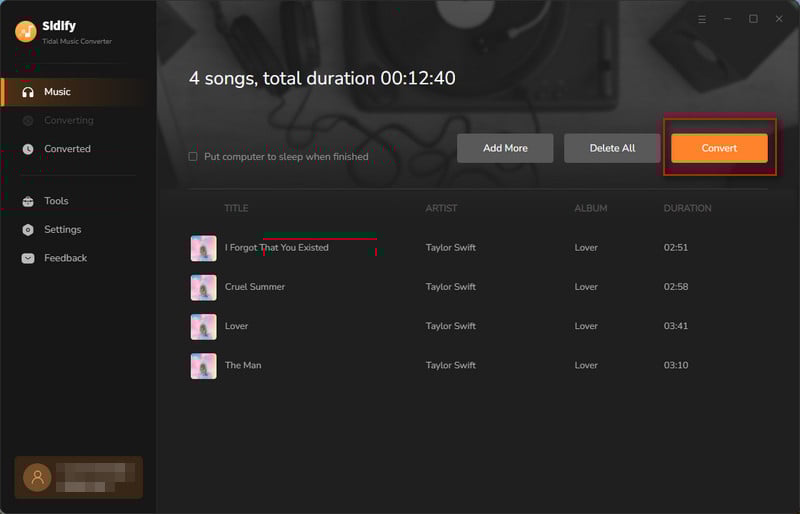This screenshot has width=800, height=514.
Task: Click album art of I Forgot That You Existed
Action: pyautogui.click(x=204, y=248)
